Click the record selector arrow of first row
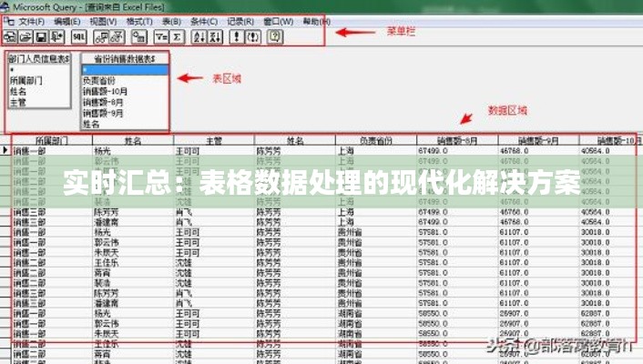643x364 pixels. tap(5, 150)
